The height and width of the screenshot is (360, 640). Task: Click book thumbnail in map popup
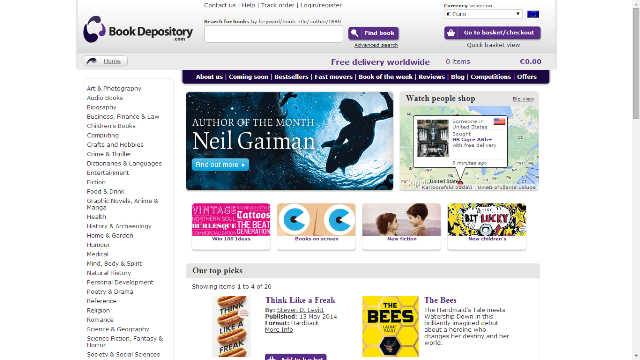coord(433,138)
